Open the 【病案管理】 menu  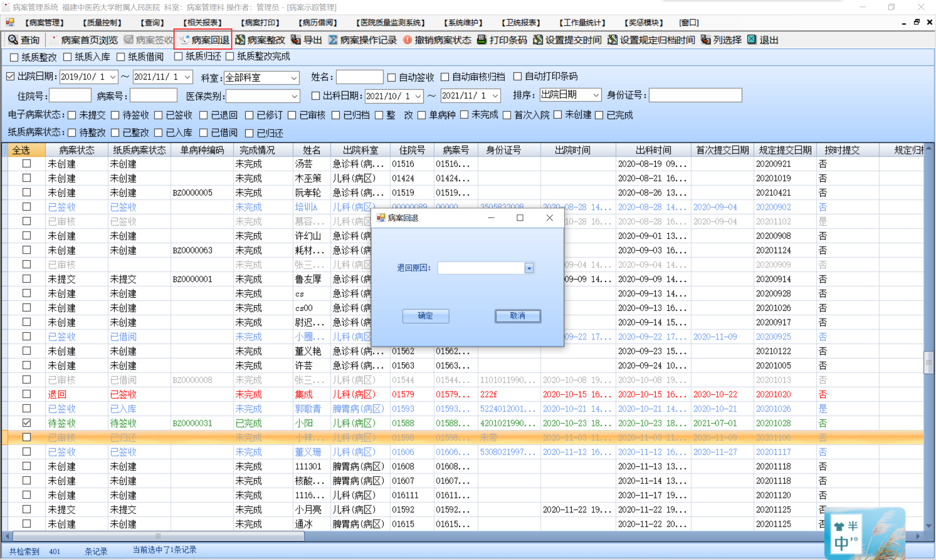(x=44, y=23)
